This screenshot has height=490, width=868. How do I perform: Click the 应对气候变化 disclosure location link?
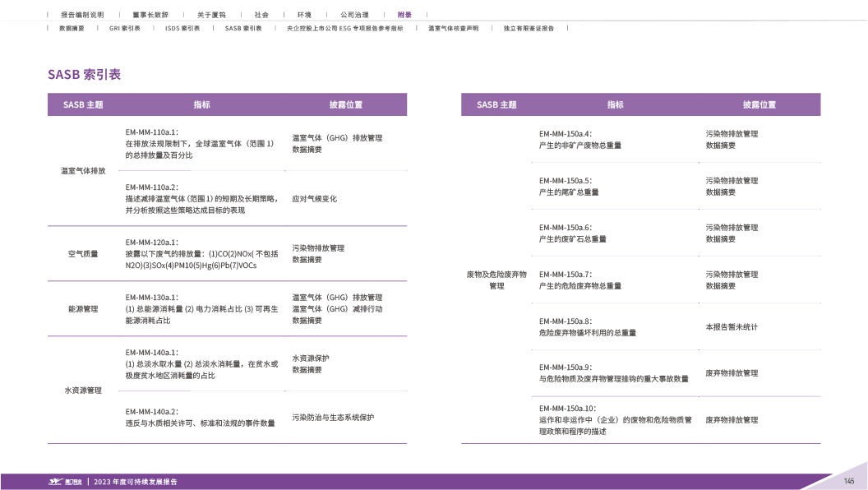coord(314,199)
